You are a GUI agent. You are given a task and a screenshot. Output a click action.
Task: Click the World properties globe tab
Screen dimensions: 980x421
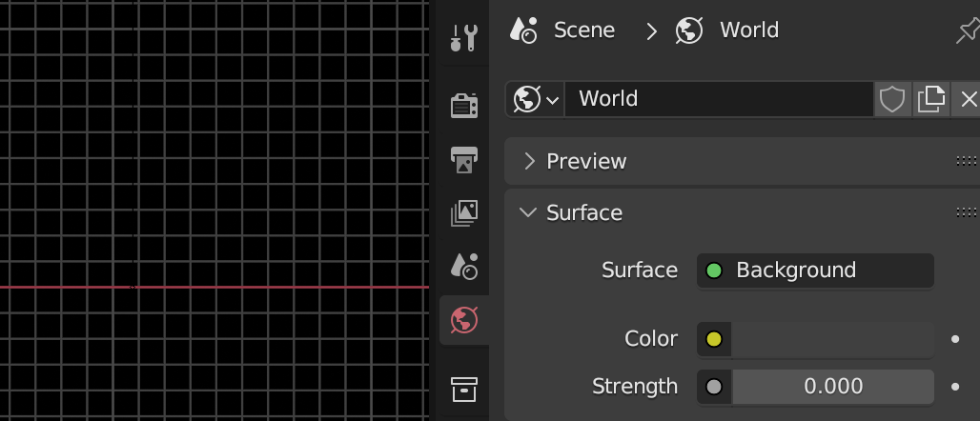pyautogui.click(x=464, y=320)
